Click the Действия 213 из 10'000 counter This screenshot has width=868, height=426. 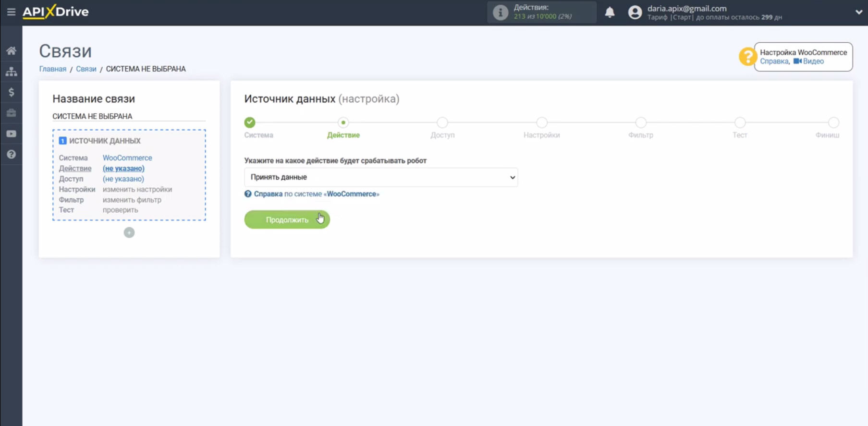click(x=543, y=12)
